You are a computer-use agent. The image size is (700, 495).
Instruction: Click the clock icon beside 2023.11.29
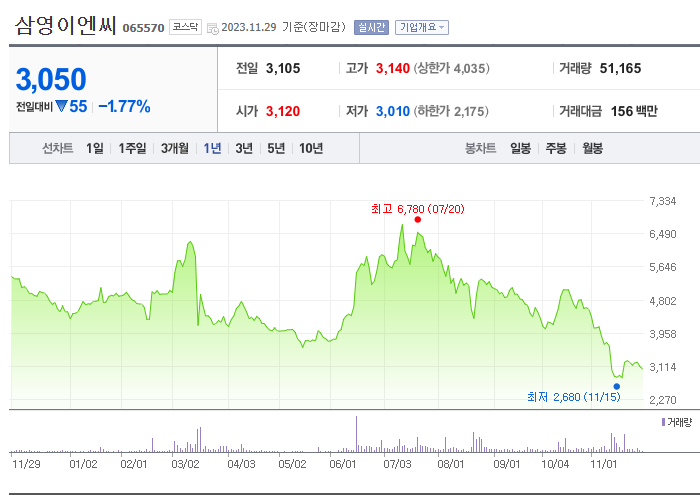tap(213, 29)
